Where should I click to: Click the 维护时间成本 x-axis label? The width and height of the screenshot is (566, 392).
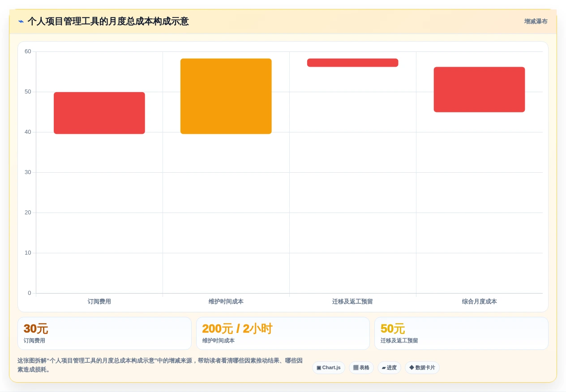[x=226, y=302]
